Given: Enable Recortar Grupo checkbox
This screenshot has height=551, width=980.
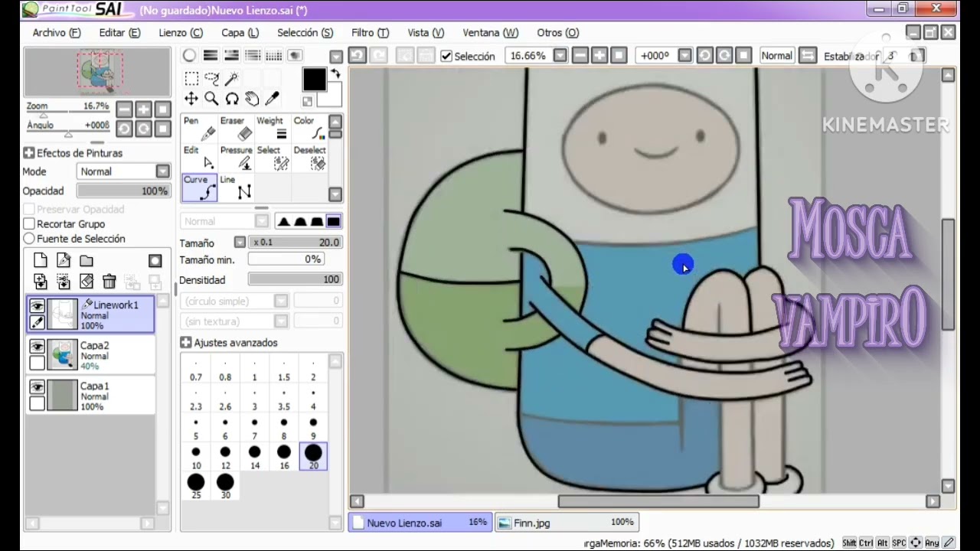Looking at the screenshot, I should [29, 223].
